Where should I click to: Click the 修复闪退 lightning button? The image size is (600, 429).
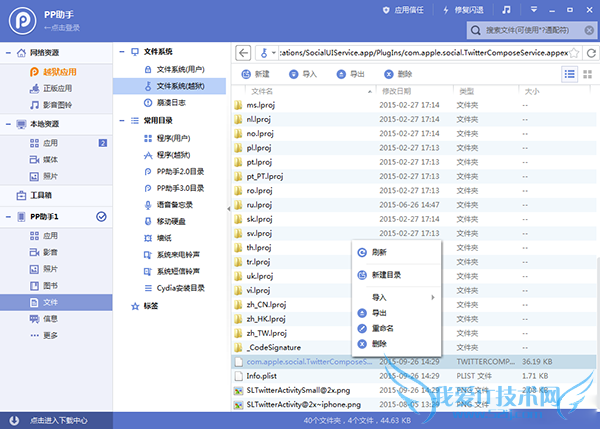(463, 10)
